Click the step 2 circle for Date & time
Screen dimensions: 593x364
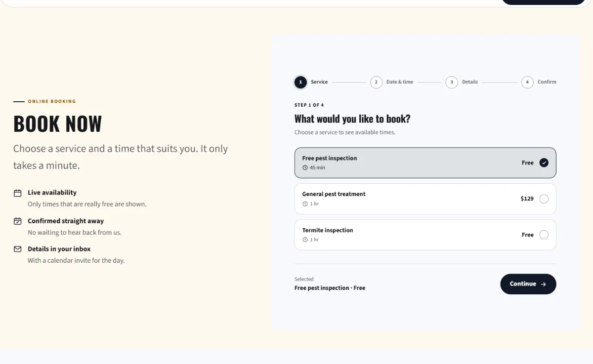376,82
